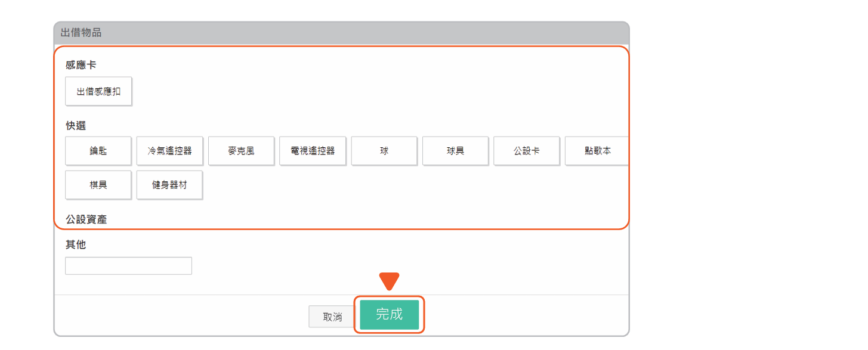868x350 pixels.
Task: Click the 其他 field label
Action: pos(76,244)
